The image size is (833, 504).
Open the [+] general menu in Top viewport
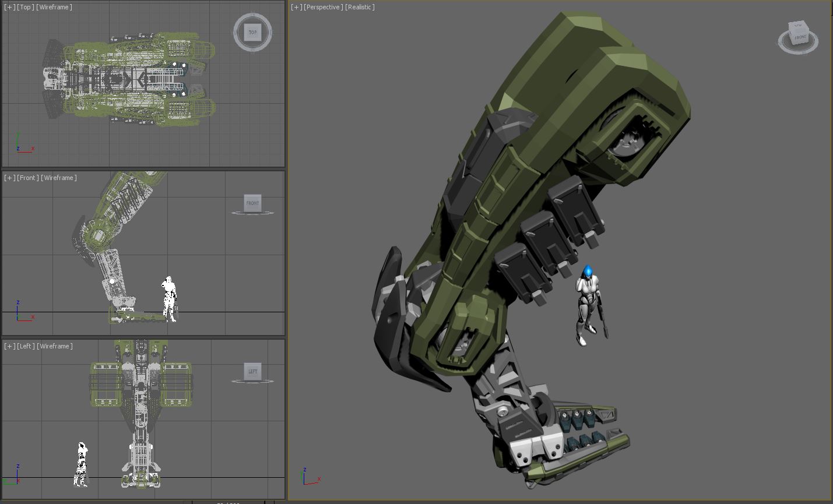(x=9, y=7)
